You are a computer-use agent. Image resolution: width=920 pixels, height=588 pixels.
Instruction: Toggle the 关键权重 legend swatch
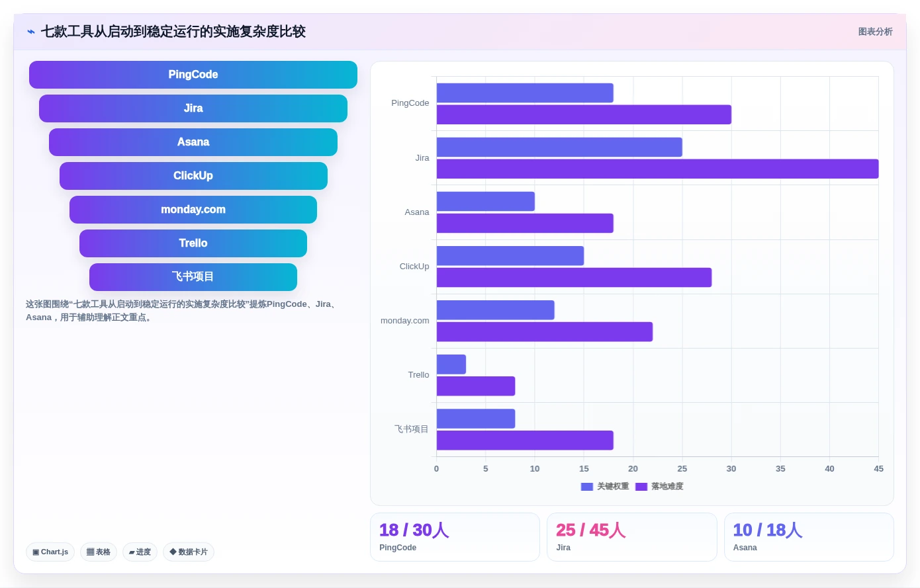click(587, 487)
